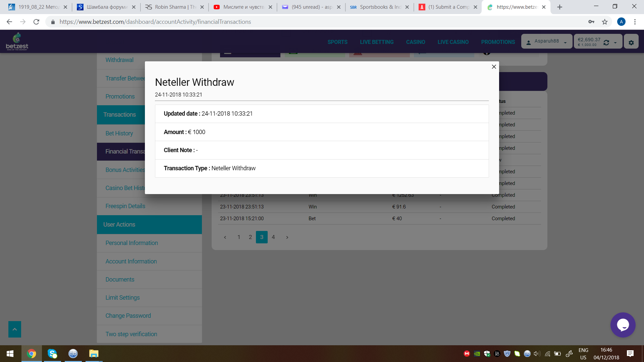The image size is (644, 362).
Task: Open the Chrome profile avatar
Action: pyautogui.click(x=621, y=22)
